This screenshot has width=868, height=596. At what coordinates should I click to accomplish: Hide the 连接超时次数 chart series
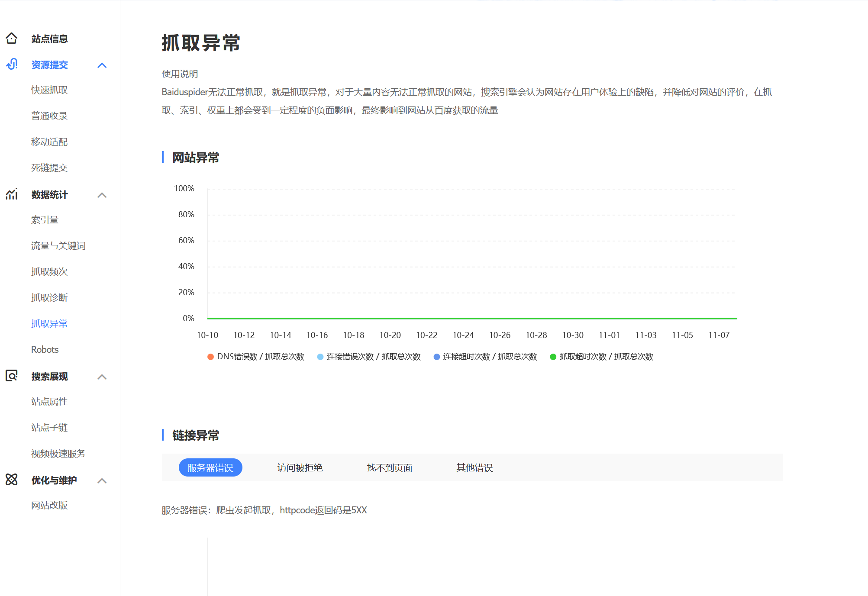437,357
